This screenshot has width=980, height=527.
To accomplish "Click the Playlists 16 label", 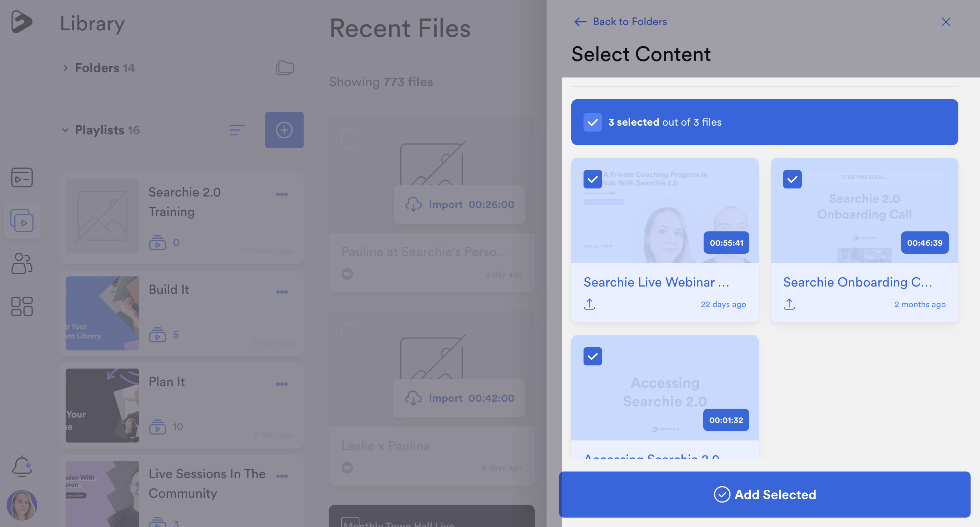I will pos(107,130).
